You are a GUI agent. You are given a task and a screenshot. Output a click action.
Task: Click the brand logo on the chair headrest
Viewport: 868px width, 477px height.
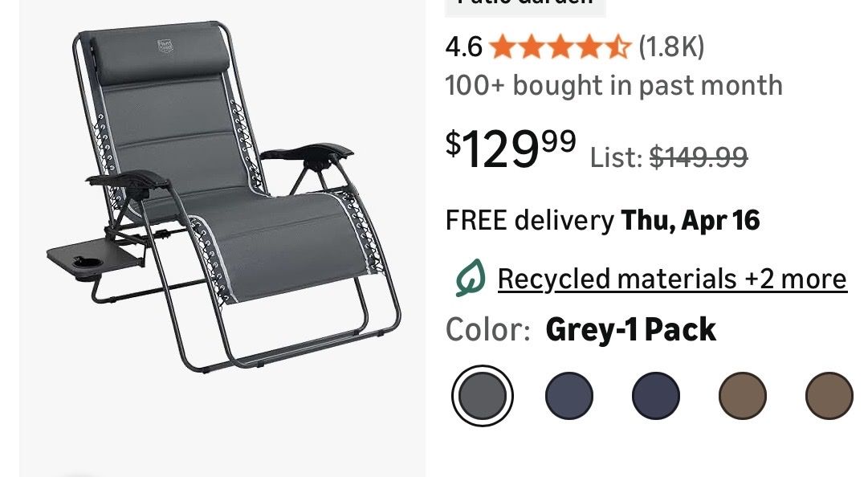(x=165, y=46)
